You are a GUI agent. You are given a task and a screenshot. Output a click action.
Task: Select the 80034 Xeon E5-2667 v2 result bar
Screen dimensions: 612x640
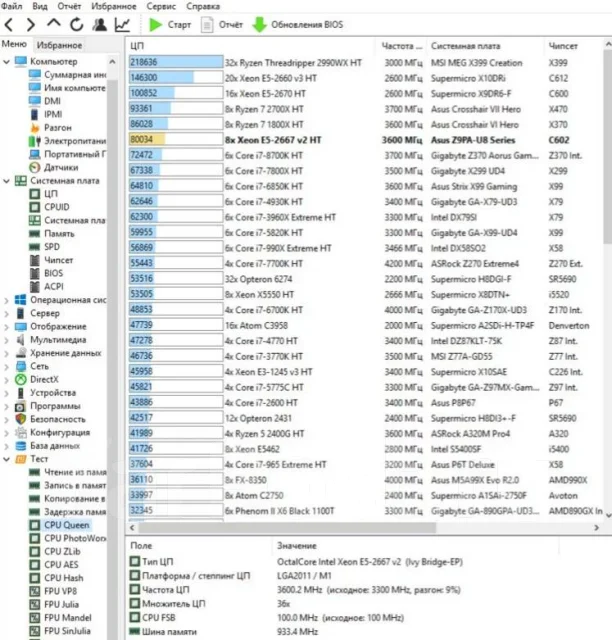(x=176, y=140)
